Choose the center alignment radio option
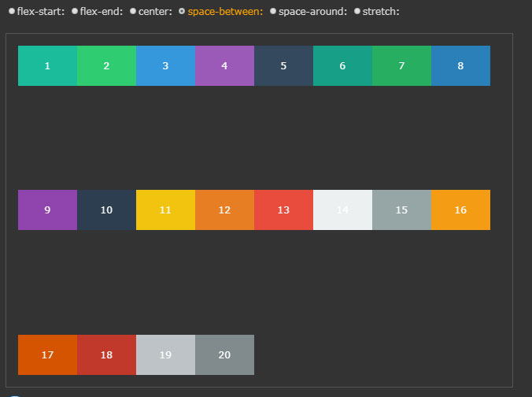Screen dimensions: 532x397 click(133, 12)
